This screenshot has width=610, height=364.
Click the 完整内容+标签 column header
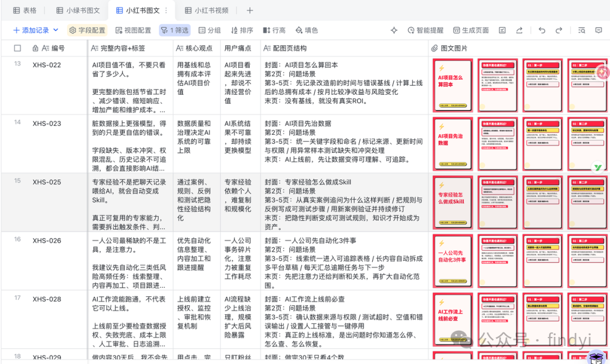point(130,48)
